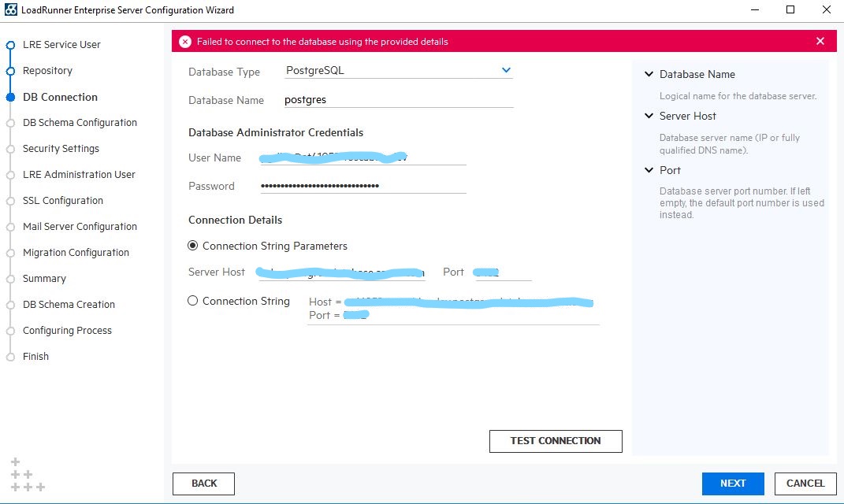The width and height of the screenshot is (844, 504).
Task: Click the LoadRunner app icon in title bar
Action: point(9,10)
